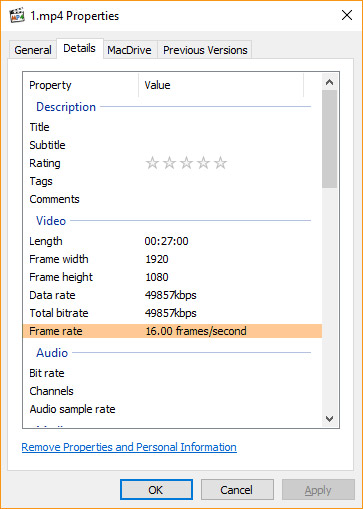Click the Description section heading
Screen dimensions: 363x509
coord(66,107)
